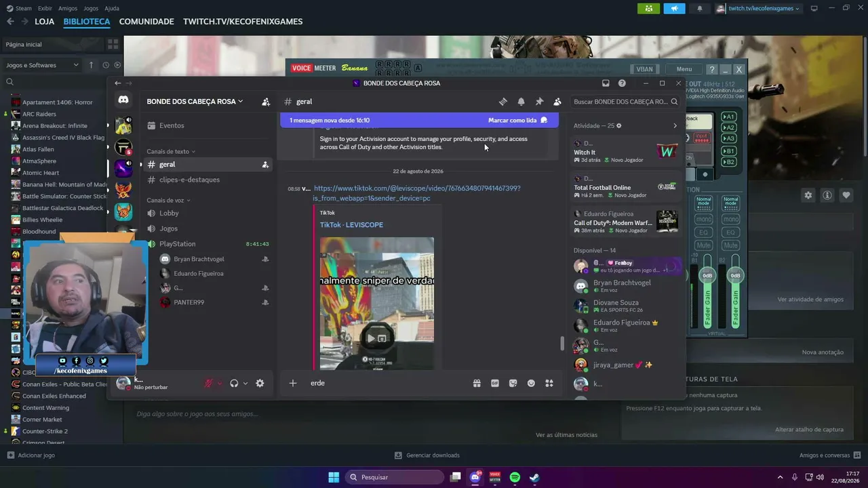Open Steam COMUNIDADE tab
Viewport: 868px width, 488px height.
[146, 22]
